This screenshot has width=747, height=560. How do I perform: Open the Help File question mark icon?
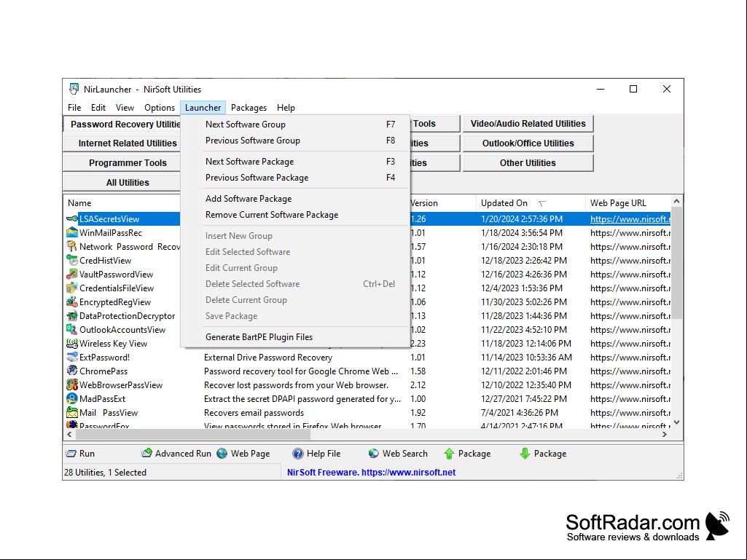coord(298,454)
